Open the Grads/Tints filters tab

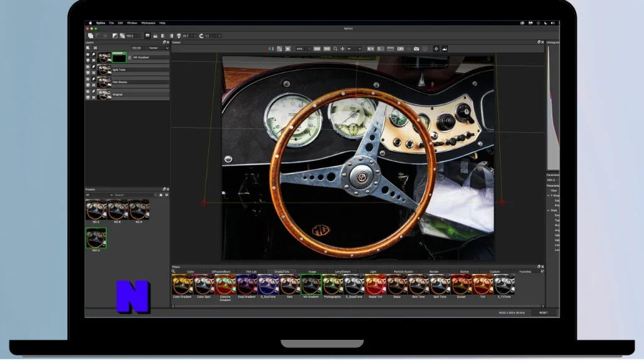[x=282, y=271]
